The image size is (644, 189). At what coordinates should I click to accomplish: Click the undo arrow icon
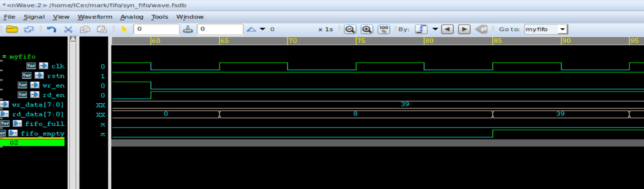[51, 29]
